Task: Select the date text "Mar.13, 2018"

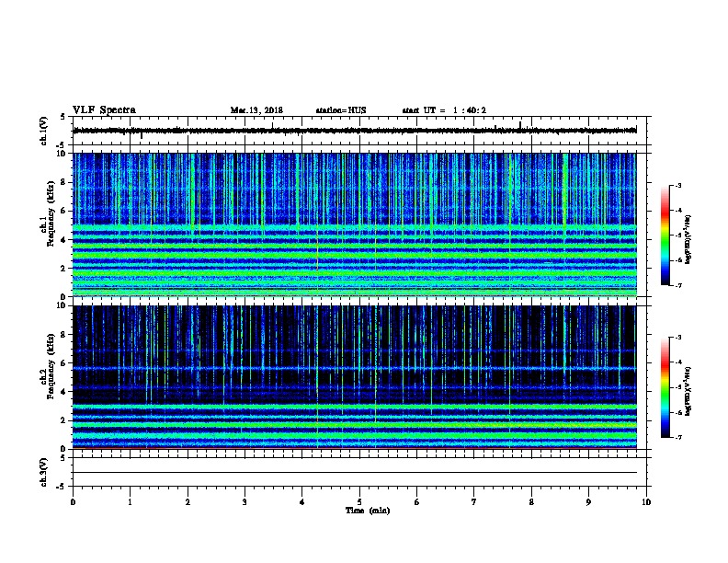Action: 256,110
